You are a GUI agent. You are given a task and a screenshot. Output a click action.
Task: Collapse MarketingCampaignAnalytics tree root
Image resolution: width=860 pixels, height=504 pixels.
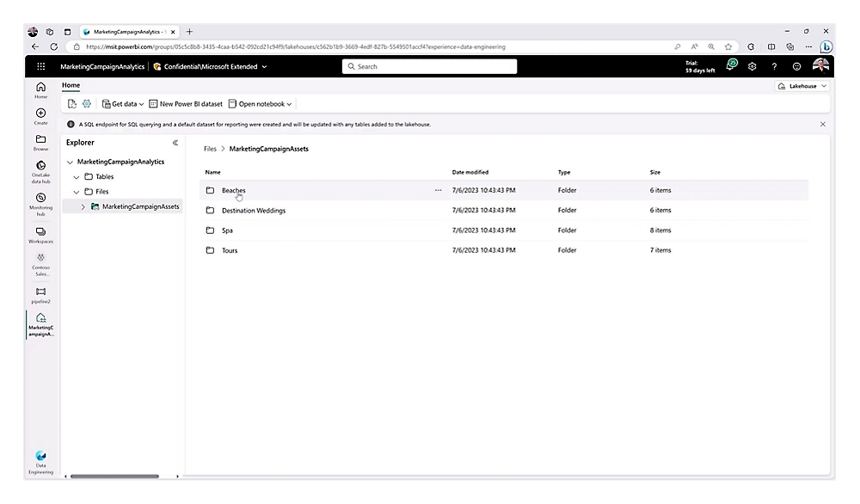[70, 163]
